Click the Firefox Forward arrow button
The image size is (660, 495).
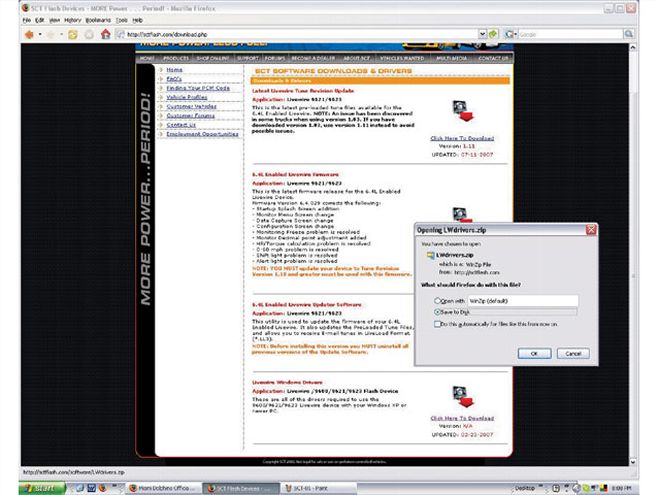tap(51, 35)
